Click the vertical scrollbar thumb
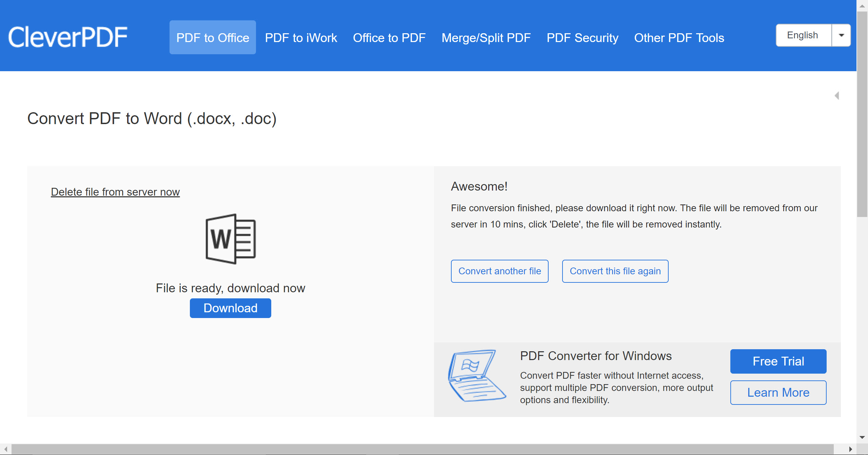Image resolution: width=868 pixels, height=455 pixels. [x=862, y=114]
